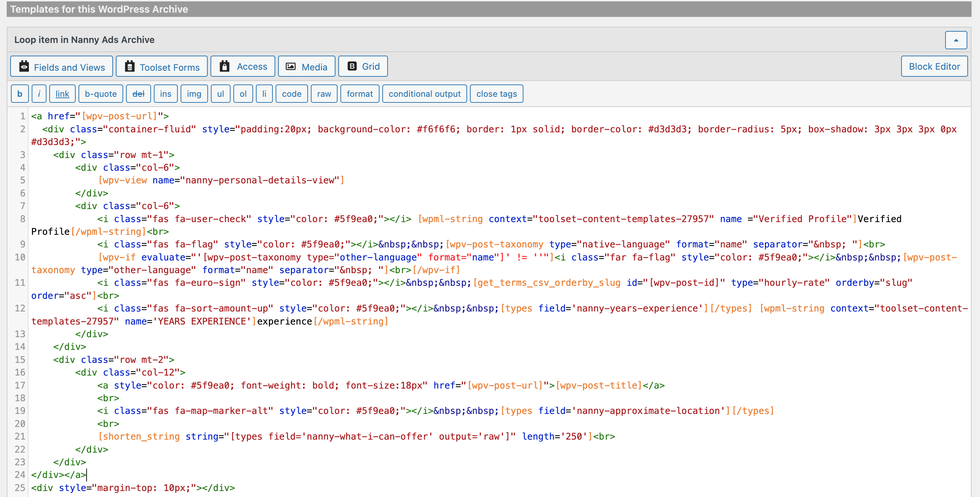Click the Grid button

pos(363,67)
